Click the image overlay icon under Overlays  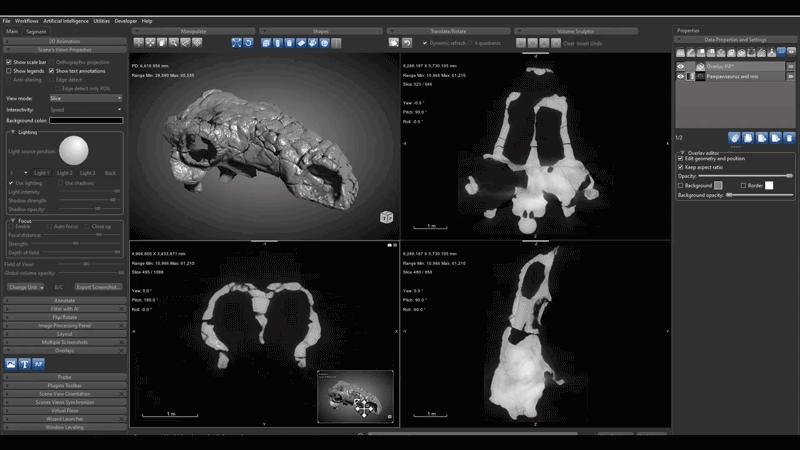(11, 364)
